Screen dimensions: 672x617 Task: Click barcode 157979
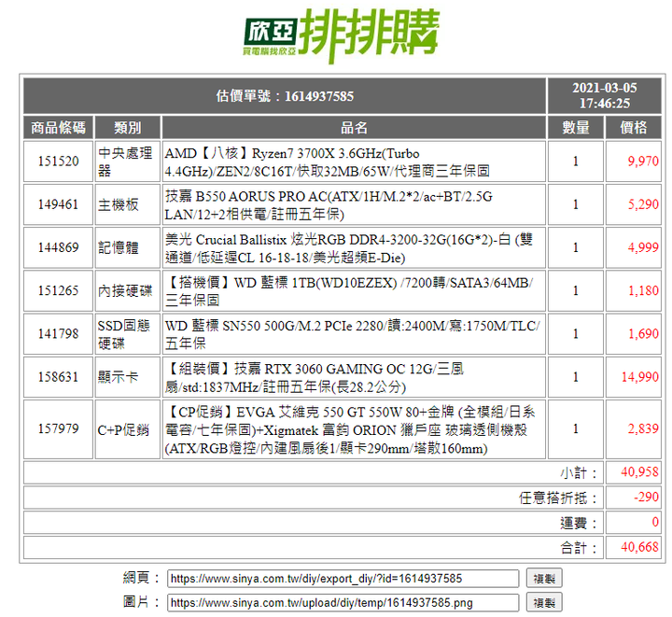[58, 428]
